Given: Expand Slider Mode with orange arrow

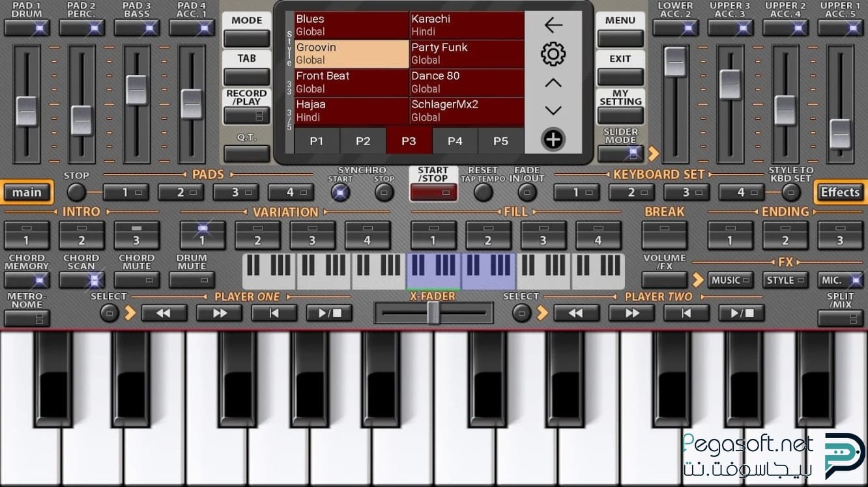Looking at the screenshot, I should click(653, 154).
